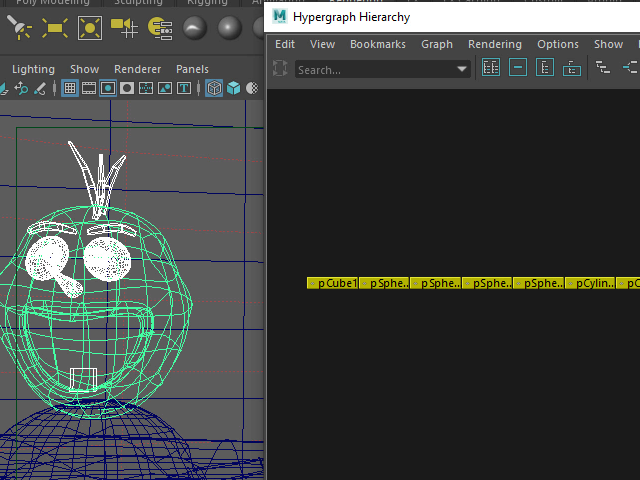
Task: Open the light editor shelf icon
Action: point(160,28)
